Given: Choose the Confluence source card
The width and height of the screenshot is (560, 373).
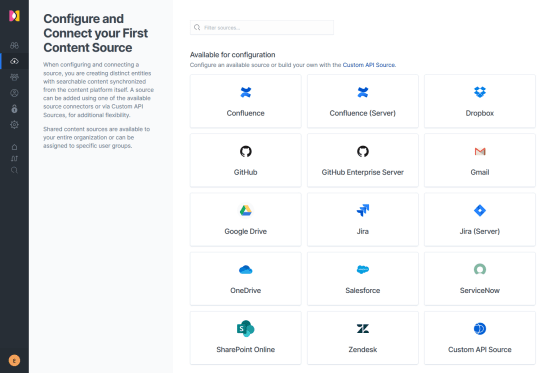Looking at the screenshot, I should point(246,101).
